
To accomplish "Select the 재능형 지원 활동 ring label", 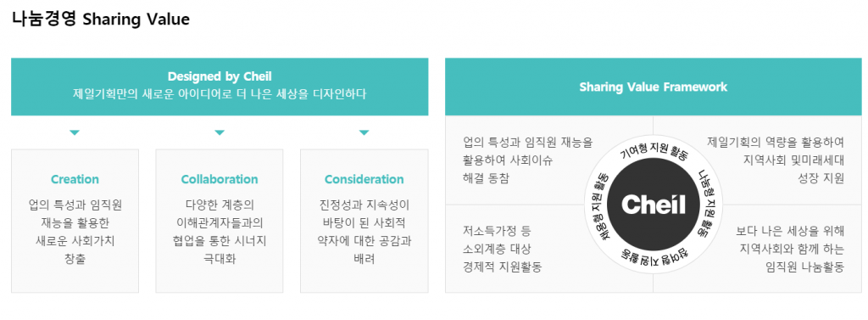I will click(601, 205).
